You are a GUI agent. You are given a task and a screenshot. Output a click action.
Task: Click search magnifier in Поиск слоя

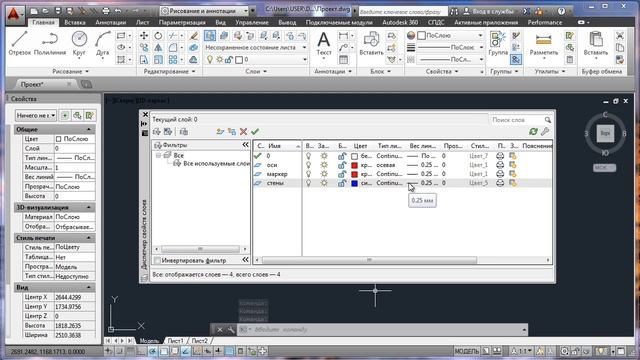pos(547,120)
